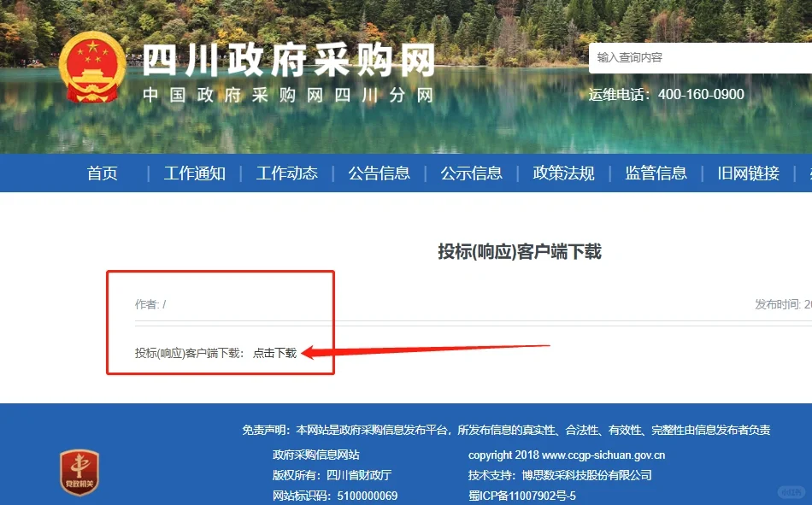
Task: Open the 公告信息 navigation menu item
Action: [x=380, y=173]
